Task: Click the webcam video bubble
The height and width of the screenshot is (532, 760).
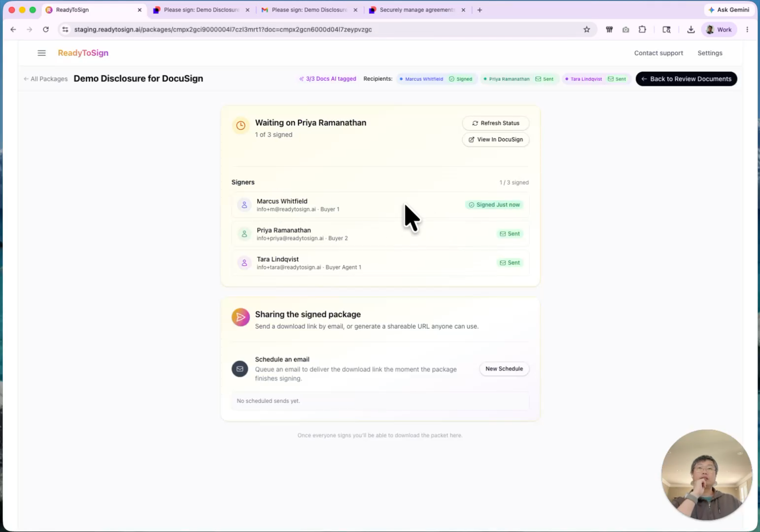Action: (x=707, y=475)
